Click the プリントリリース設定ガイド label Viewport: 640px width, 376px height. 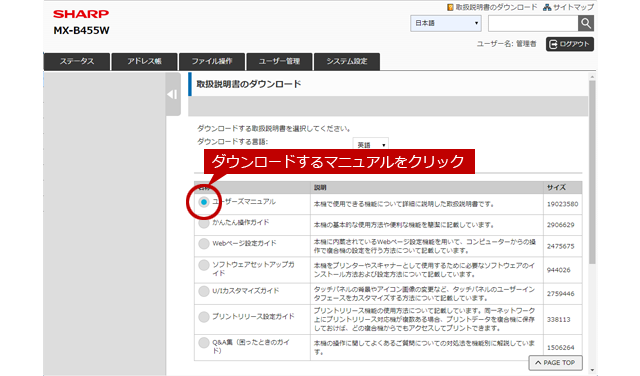253,316
